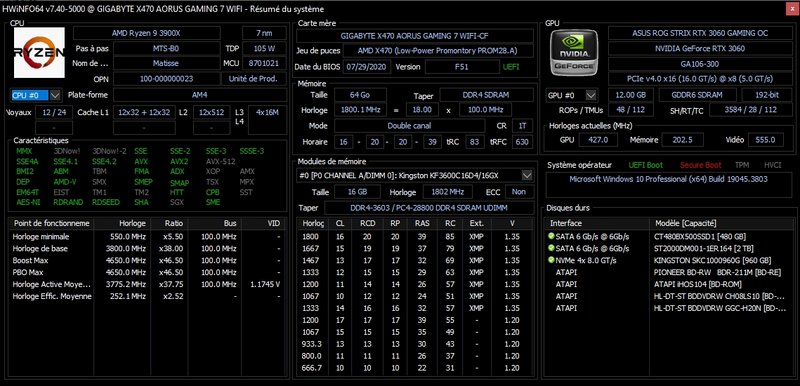Select the 1800 MHz XMP timing row
Viewport: 800px width, 386px height.
point(416,237)
